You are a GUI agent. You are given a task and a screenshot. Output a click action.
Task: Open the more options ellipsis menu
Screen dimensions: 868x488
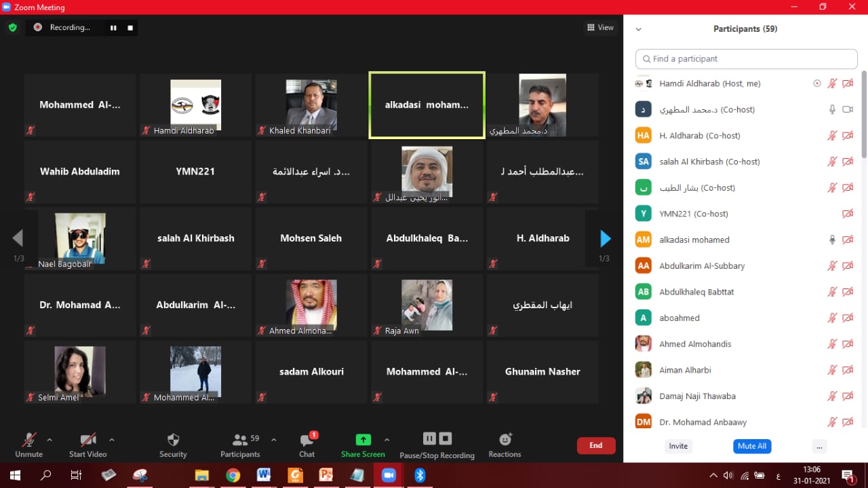820,446
